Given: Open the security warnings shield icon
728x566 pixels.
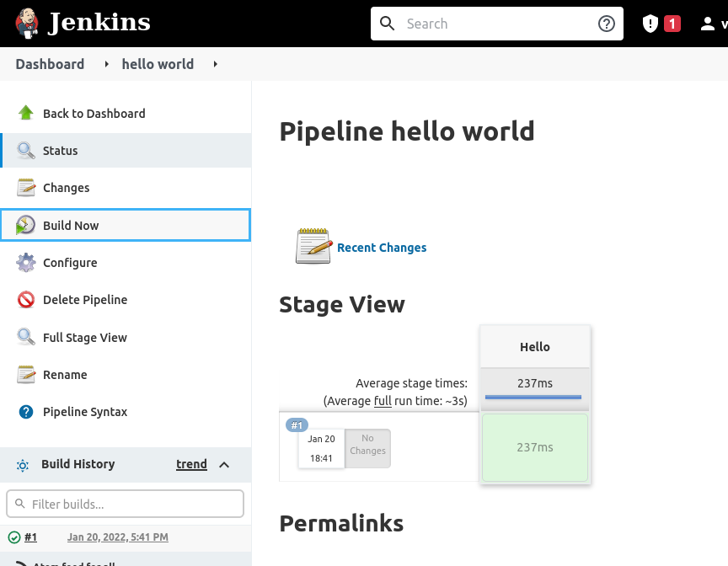Looking at the screenshot, I should tap(650, 24).
